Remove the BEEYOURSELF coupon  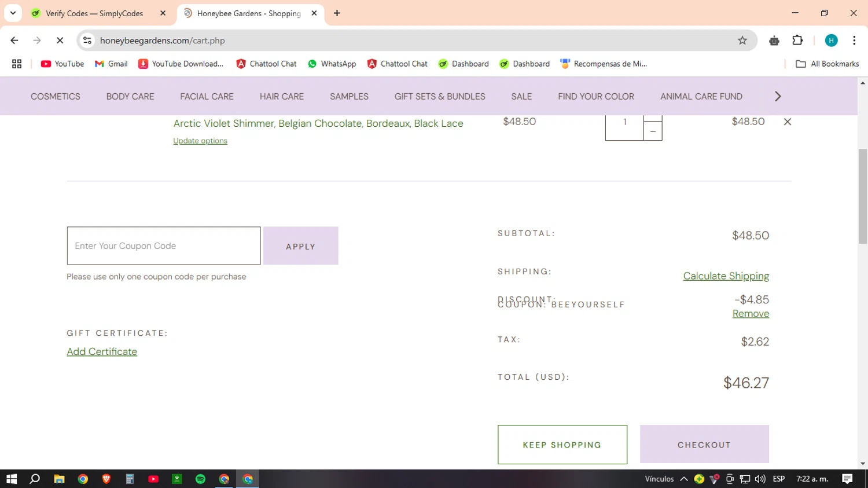751,314
